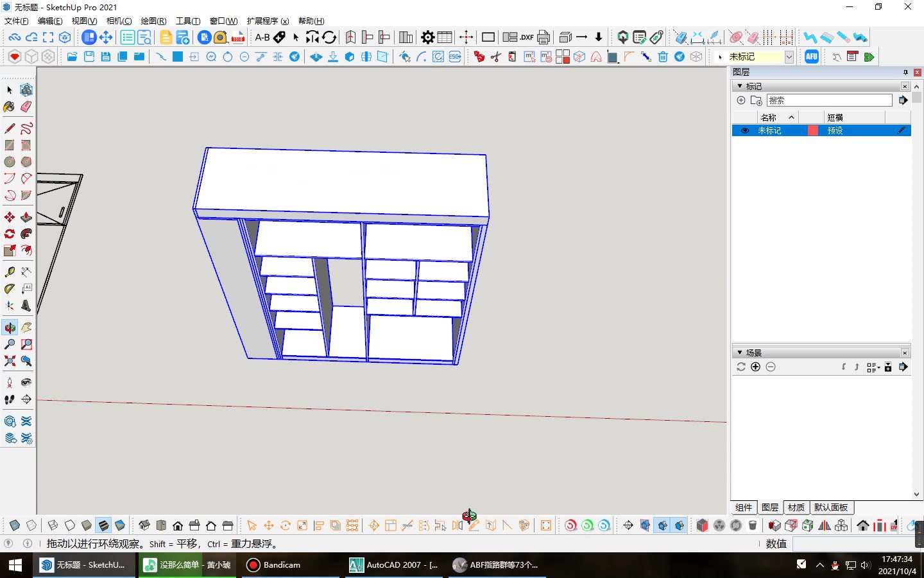
Task: Select the Tape Measure tool in left toolbar
Action: pos(10,272)
